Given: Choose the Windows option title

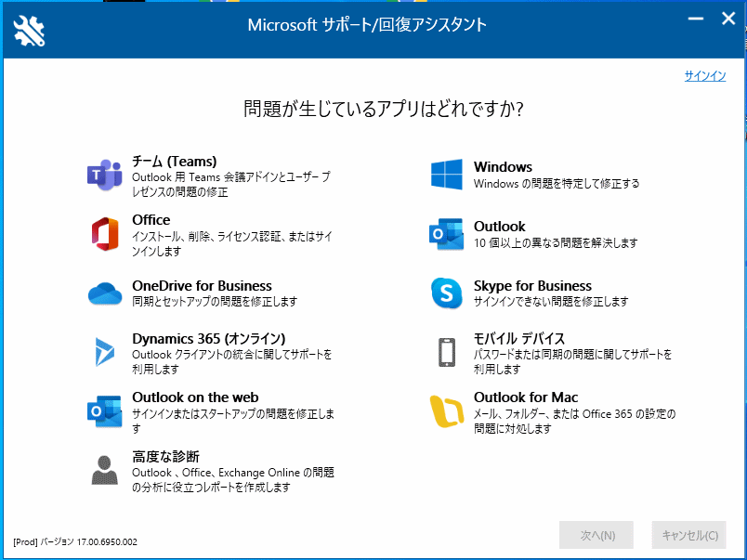Looking at the screenshot, I should click(503, 167).
